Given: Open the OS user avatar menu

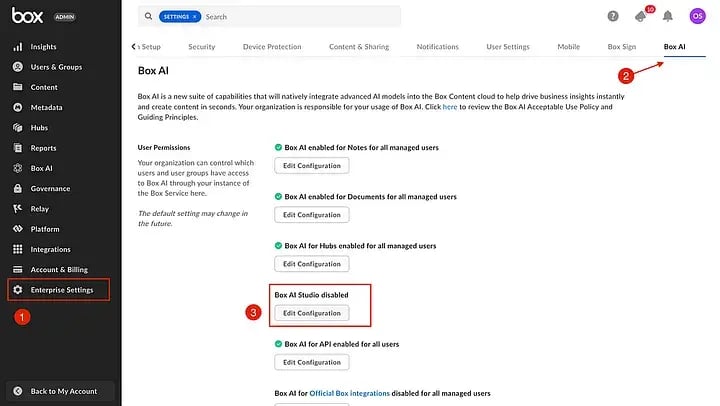Looking at the screenshot, I should [x=698, y=16].
